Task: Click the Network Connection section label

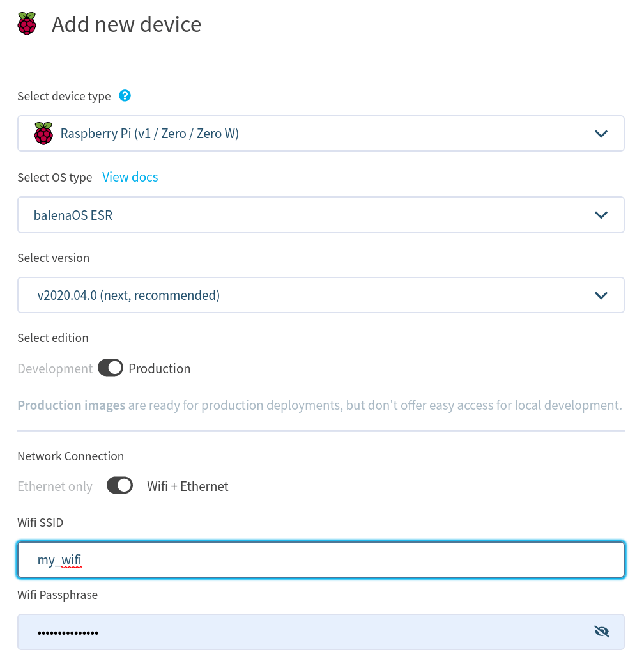Action: tap(71, 456)
